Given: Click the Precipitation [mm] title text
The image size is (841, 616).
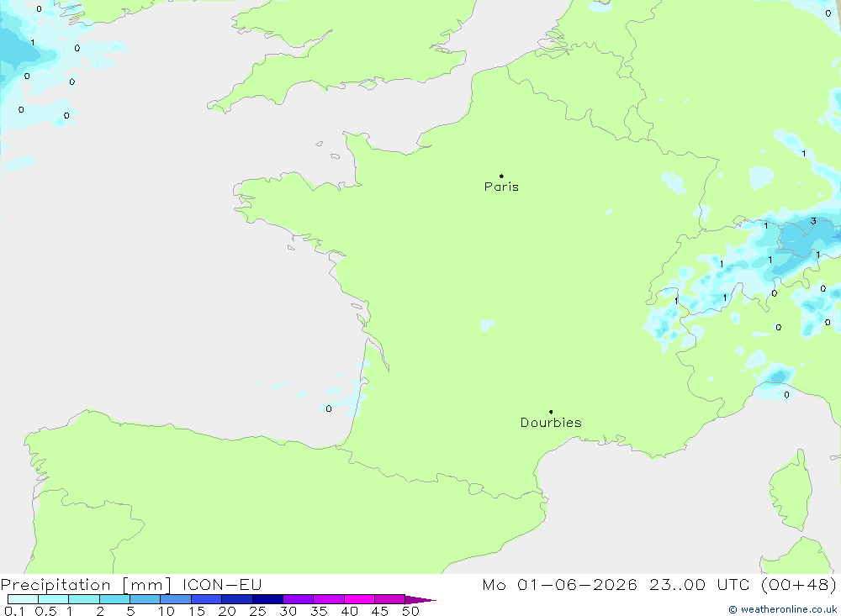Looking at the screenshot, I should pos(86,585).
